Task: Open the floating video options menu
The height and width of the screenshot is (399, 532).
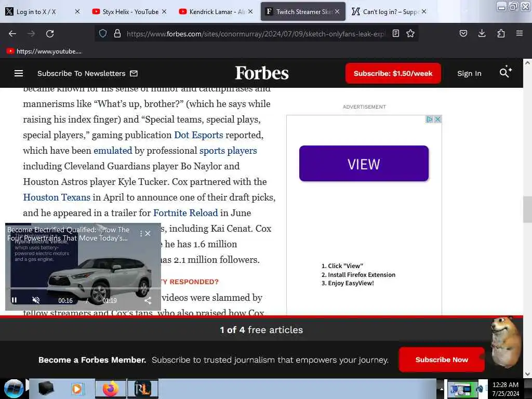Action: tap(141, 233)
